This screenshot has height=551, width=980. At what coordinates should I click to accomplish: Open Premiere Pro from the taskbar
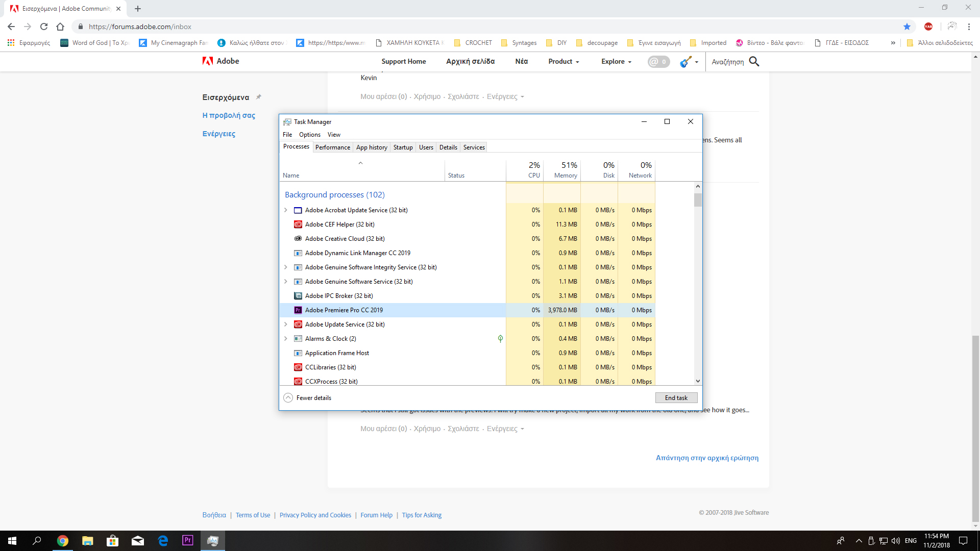(x=188, y=540)
